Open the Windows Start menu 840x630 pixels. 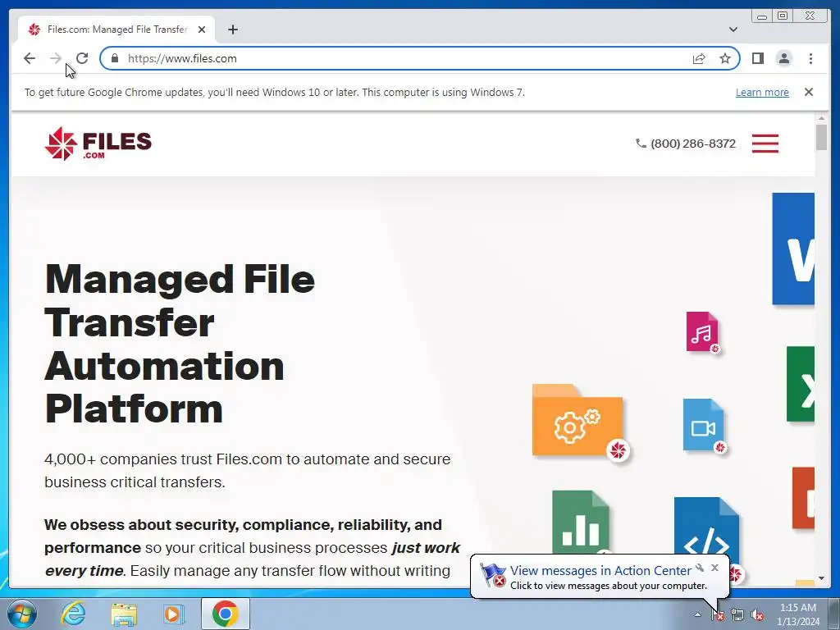coord(21,614)
